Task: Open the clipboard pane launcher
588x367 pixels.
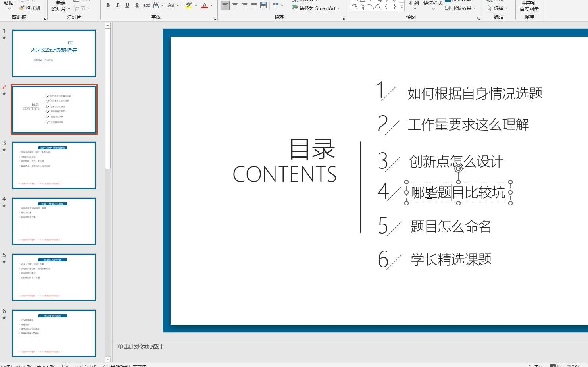Action: pyautogui.click(x=44, y=18)
